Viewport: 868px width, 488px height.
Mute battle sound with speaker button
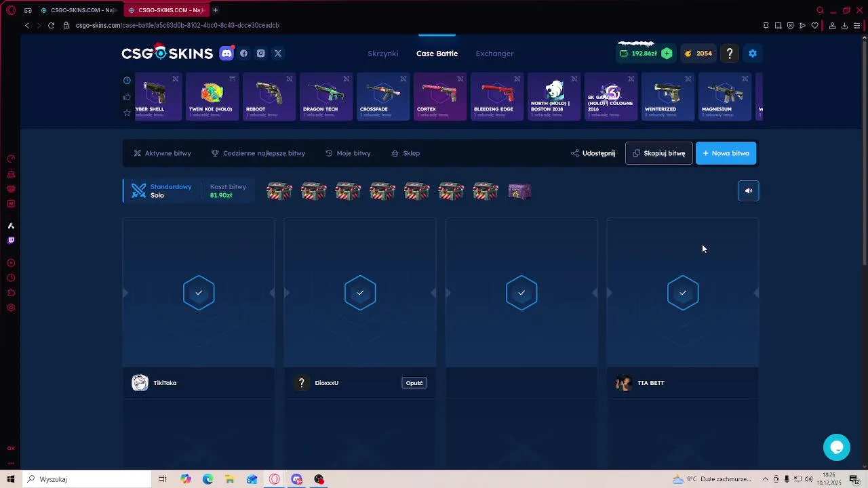[749, 190]
